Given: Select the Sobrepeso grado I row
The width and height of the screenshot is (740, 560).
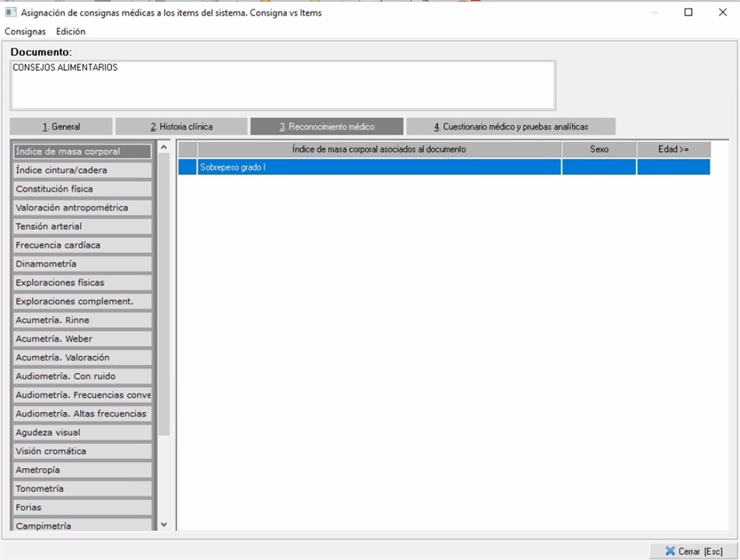Looking at the screenshot, I should [379, 167].
